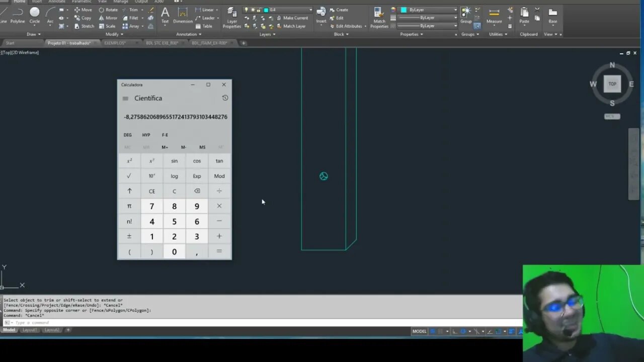
Task: Toggle DEG angle mode in calculator
Action: click(128, 135)
